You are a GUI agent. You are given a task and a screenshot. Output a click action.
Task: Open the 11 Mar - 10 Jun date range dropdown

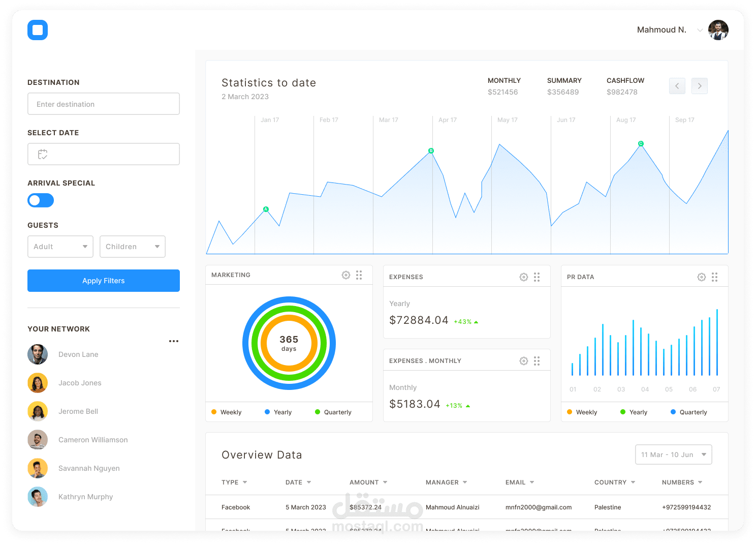tap(674, 455)
